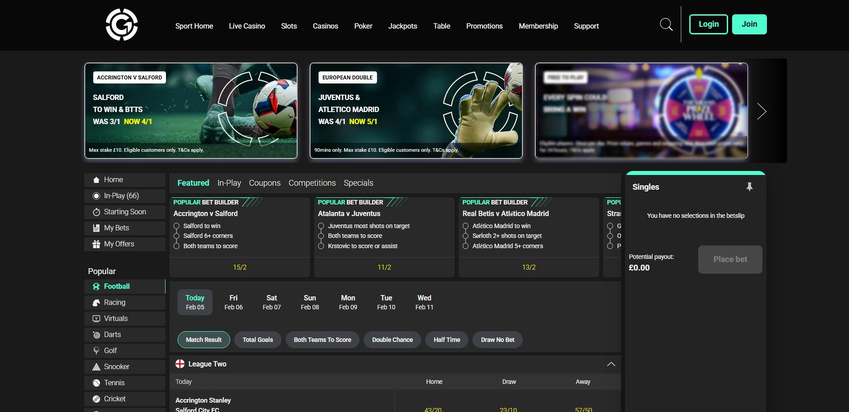849x412 pixels.
Task: Collapse the League Two section
Action: [x=611, y=364]
